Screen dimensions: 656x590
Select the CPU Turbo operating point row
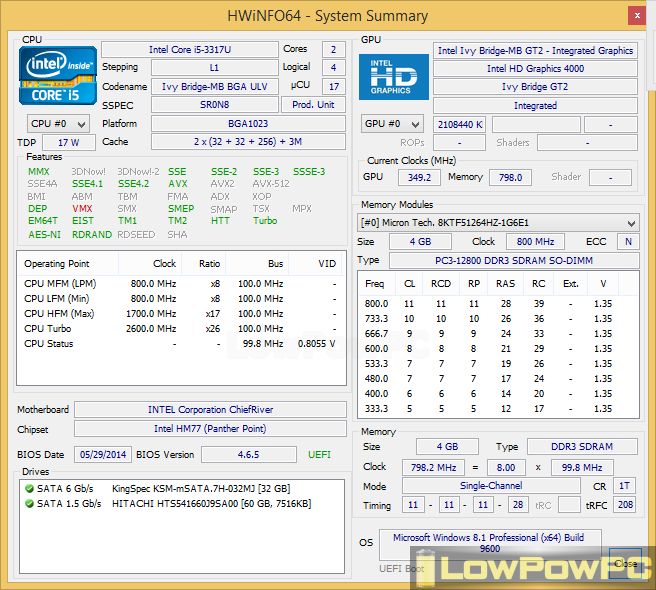point(181,328)
